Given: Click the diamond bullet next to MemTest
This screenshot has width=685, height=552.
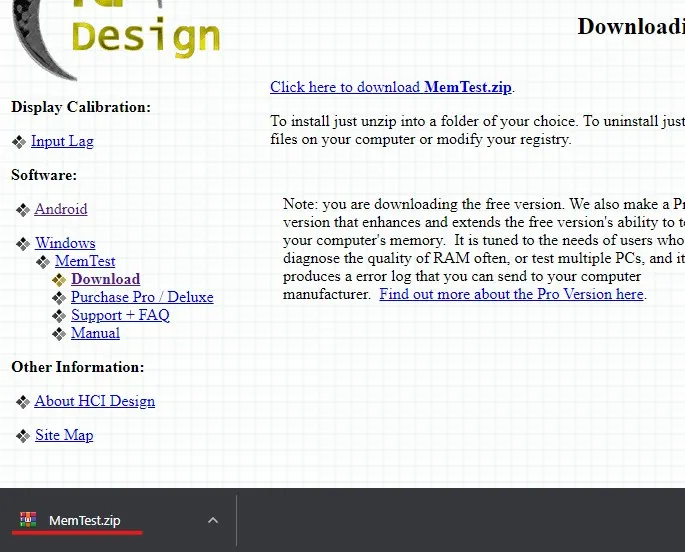Looking at the screenshot, I should click(x=43, y=262).
